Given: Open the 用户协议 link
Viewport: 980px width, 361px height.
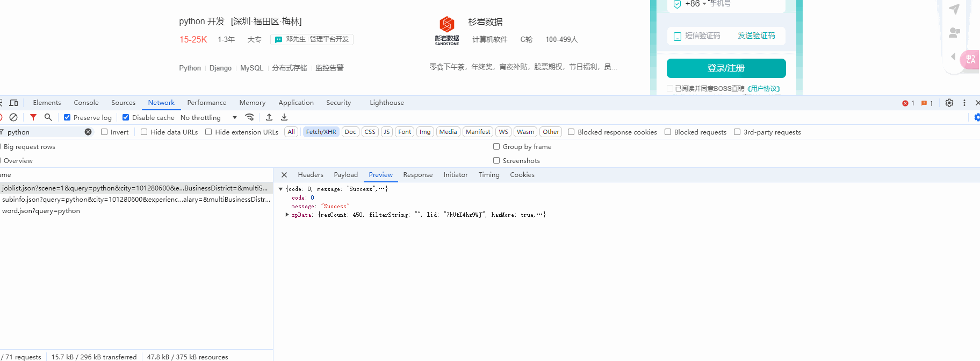Looking at the screenshot, I should 763,88.
